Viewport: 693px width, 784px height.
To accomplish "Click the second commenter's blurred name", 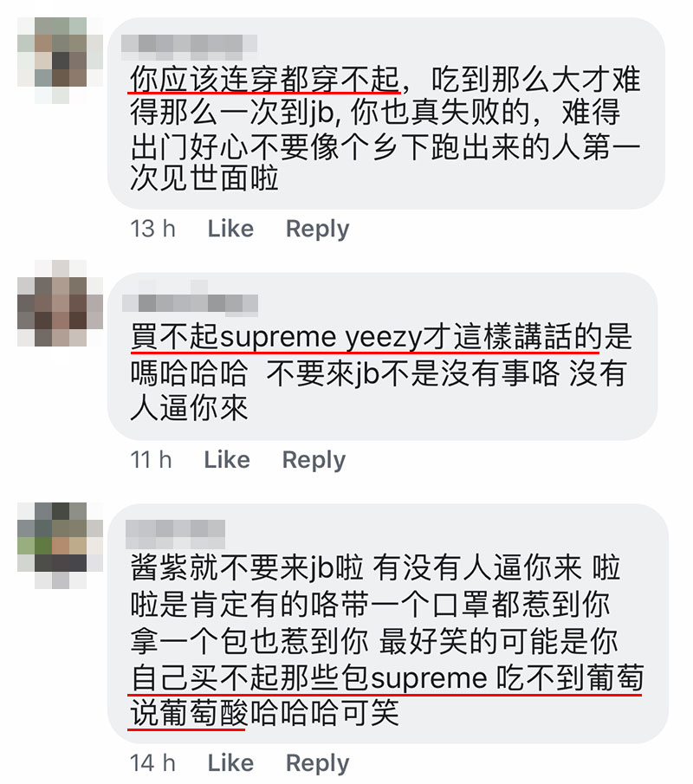I will [191, 299].
